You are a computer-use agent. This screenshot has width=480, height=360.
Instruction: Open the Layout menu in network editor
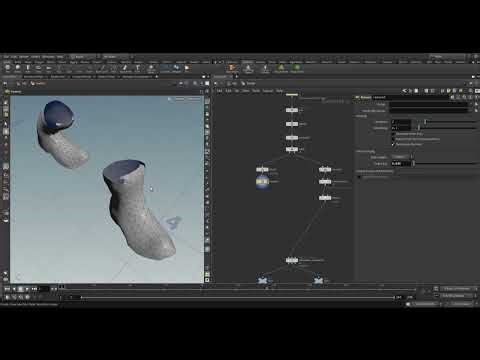(x=268, y=91)
